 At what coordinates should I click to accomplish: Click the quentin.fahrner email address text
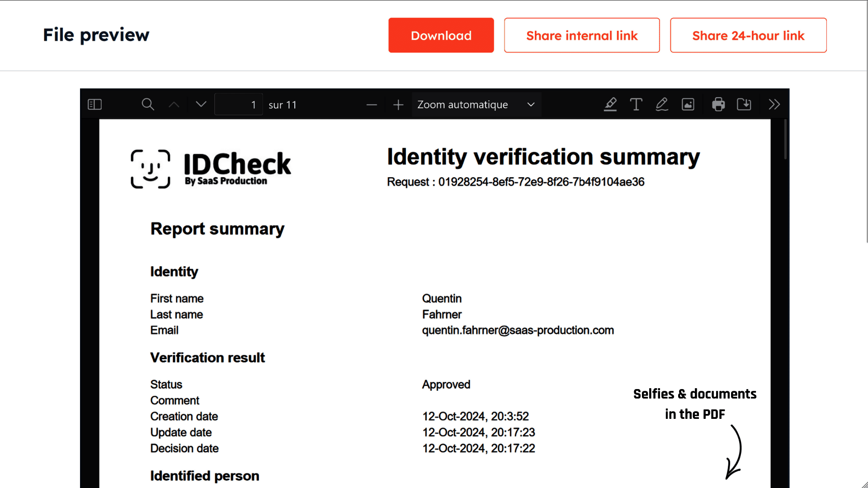coord(518,330)
